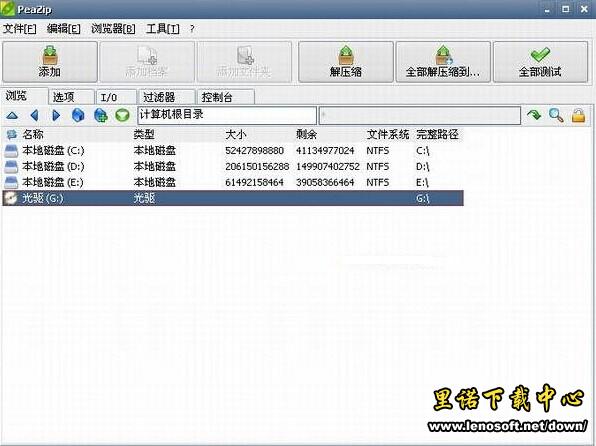Open search with the magnifying glass icon
This screenshot has height=446, width=596.
point(556,115)
